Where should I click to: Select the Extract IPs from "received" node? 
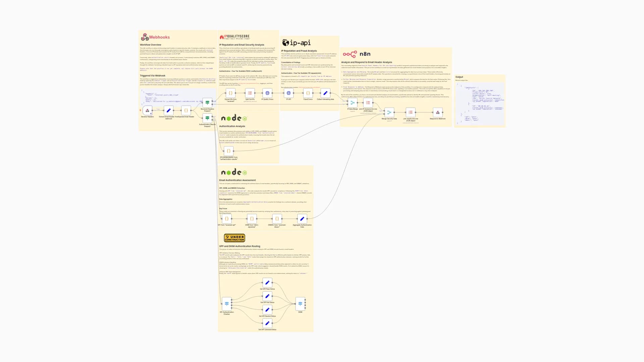click(x=230, y=93)
